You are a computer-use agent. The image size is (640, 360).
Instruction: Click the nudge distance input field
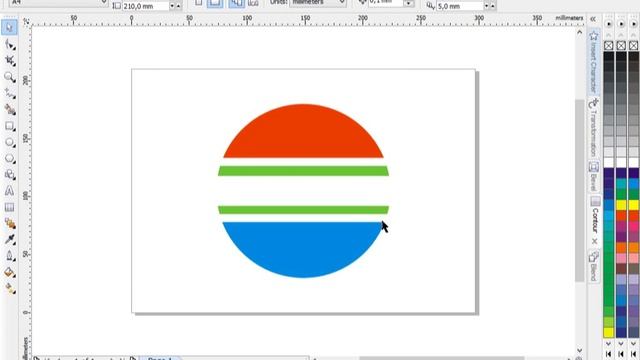click(x=385, y=4)
